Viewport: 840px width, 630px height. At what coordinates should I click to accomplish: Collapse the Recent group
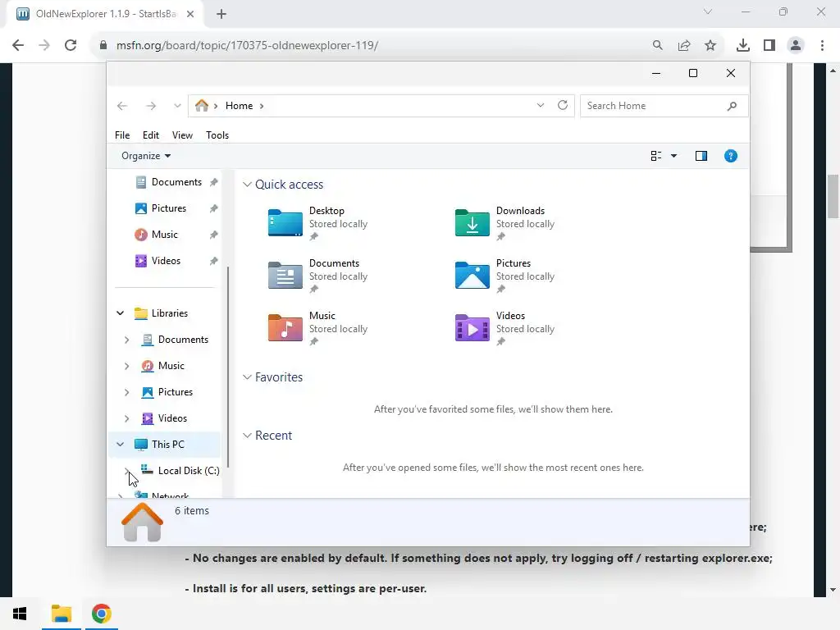tap(247, 436)
